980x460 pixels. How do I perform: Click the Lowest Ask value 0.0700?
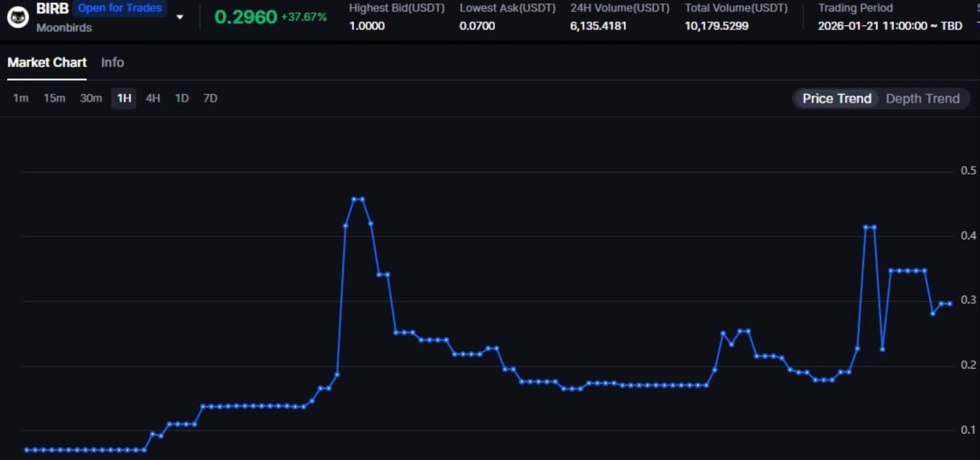pos(477,26)
